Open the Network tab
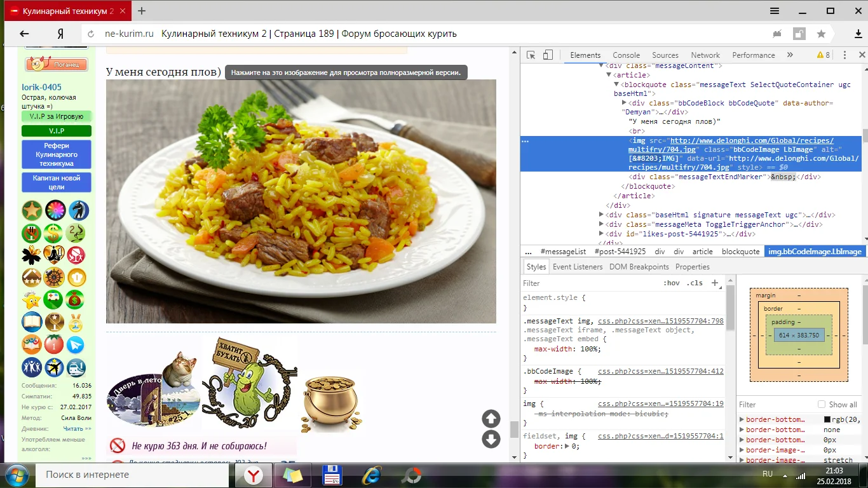Screen dimensions: 868x488 (x=705, y=55)
